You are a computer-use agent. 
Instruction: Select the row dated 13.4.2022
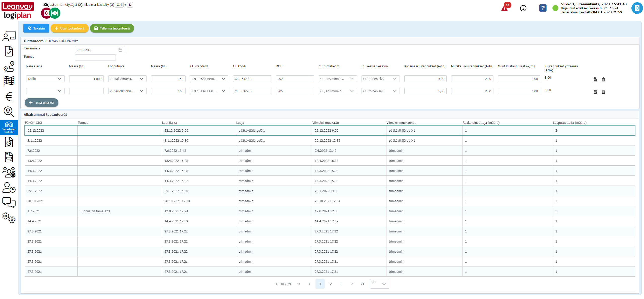pos(330,161)
